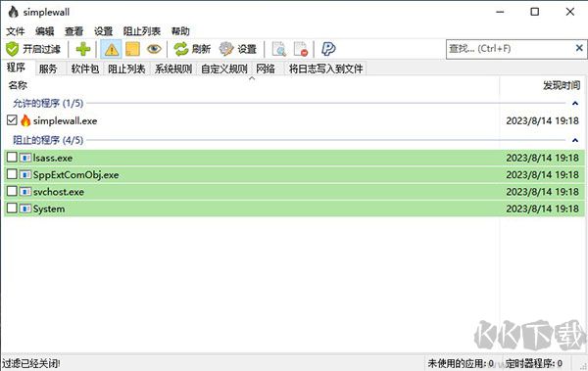Click the 过滤已经关闭! status text
Screen dimensions: 588x371
coord(31,363)
